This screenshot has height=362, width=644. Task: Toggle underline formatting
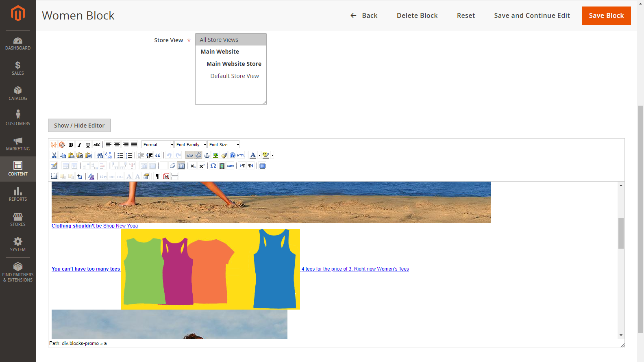coord(88,145)
